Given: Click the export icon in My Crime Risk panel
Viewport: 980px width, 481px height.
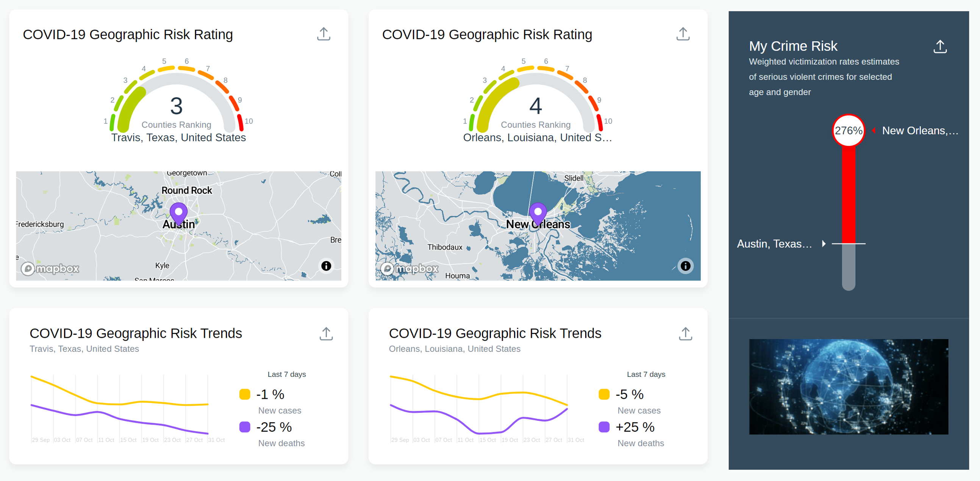Looking at the screenshot, I should [x=940, y=46].
